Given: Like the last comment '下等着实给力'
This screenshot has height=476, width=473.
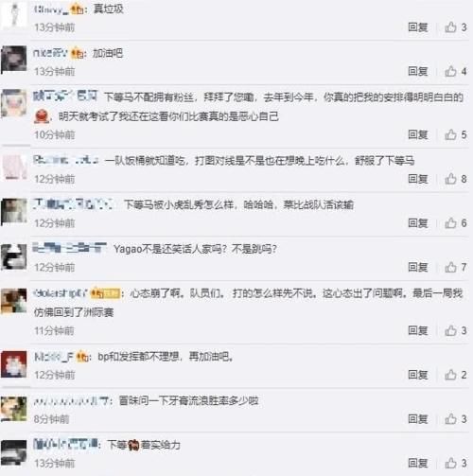Looking at the screenshot, I should click(x=450, y=463).
